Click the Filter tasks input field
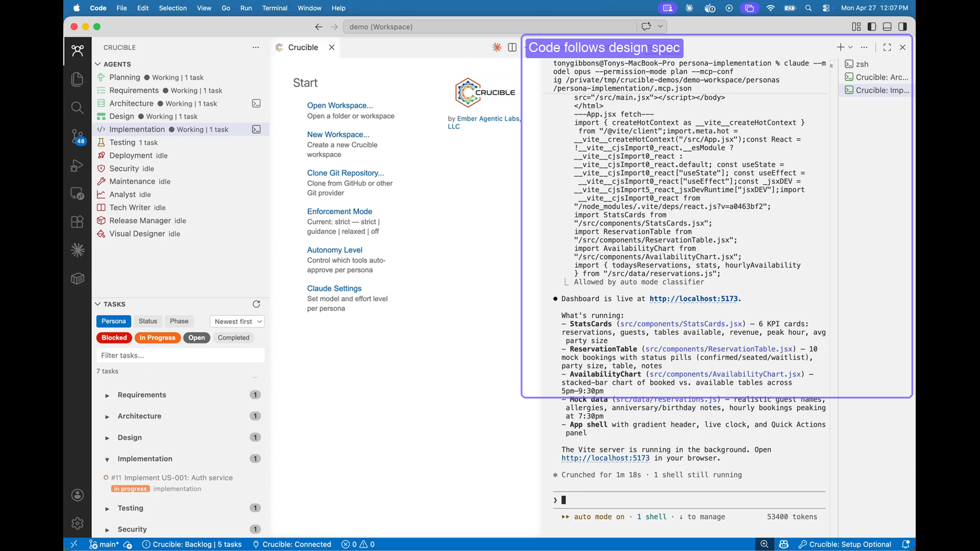The image size is (980, 551). coord(179,355)
